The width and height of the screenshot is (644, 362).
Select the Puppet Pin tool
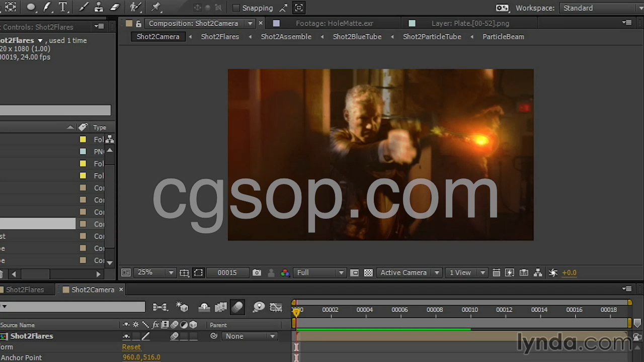156,7
